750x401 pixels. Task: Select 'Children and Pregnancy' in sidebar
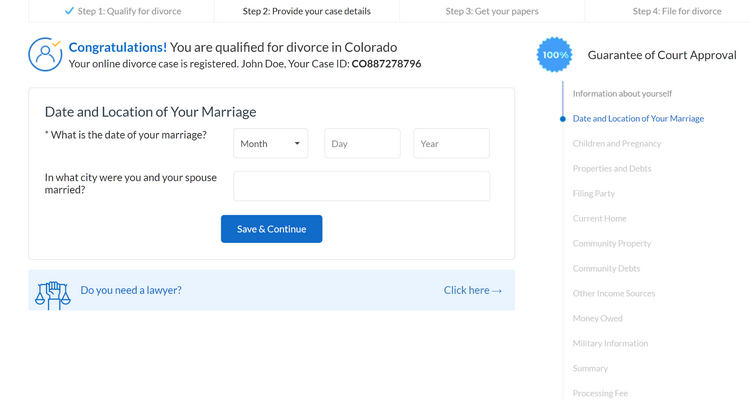tap(616, 143)
